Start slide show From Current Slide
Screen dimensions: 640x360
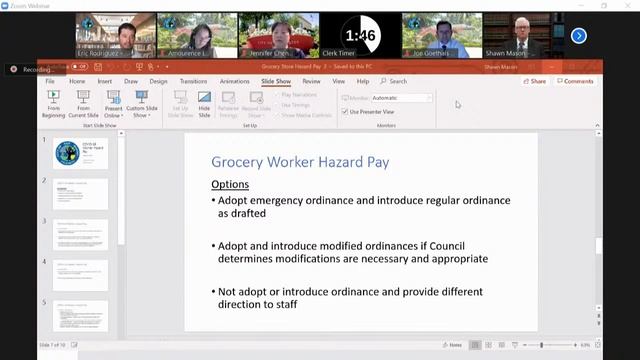click(83, 104)
